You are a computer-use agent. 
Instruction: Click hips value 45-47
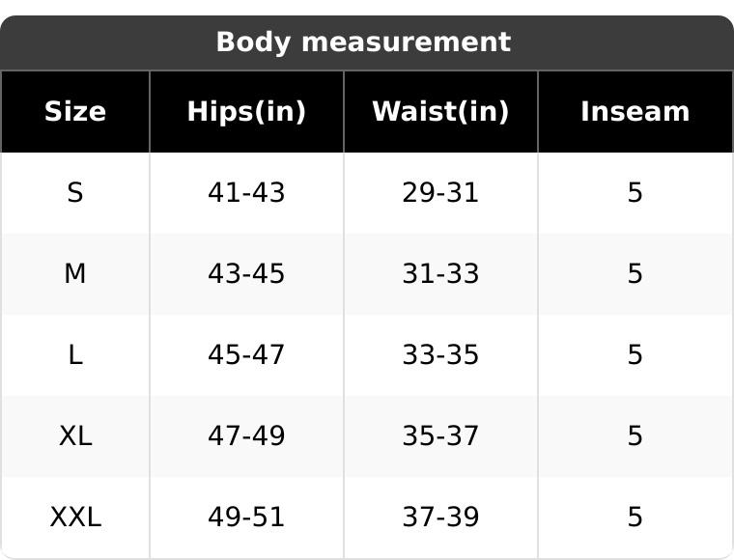[246, 355]
